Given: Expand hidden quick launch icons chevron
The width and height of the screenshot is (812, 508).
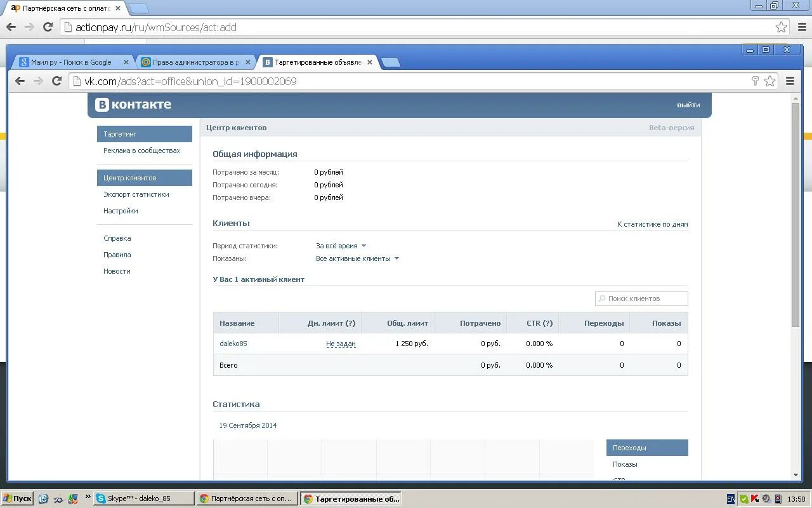Looking at the screenshot, I should 88,498.
